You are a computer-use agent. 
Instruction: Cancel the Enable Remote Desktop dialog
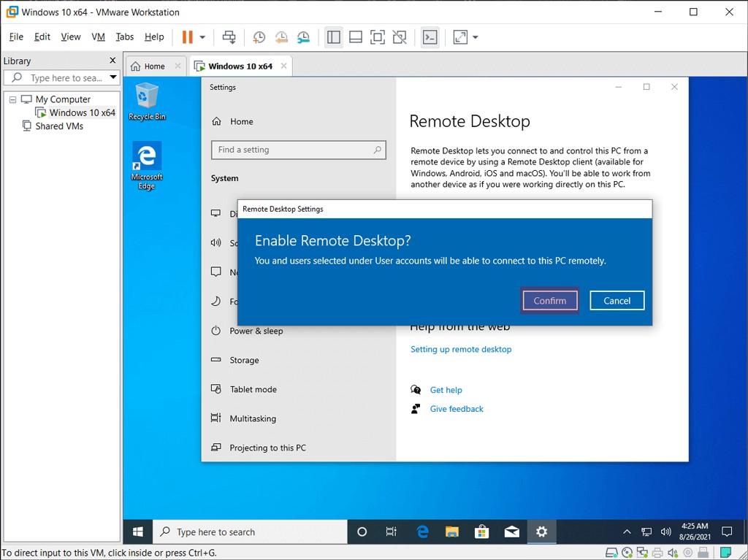coord(617,301)
